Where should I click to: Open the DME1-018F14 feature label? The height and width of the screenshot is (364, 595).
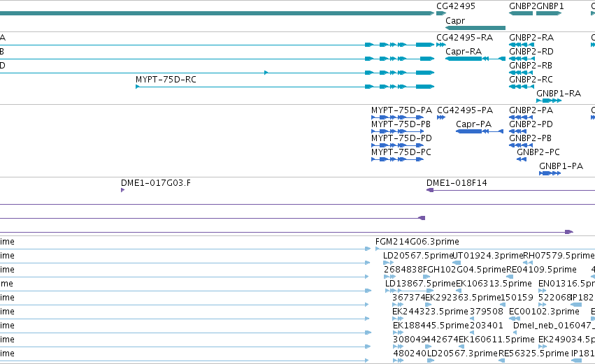coord(457,183)
